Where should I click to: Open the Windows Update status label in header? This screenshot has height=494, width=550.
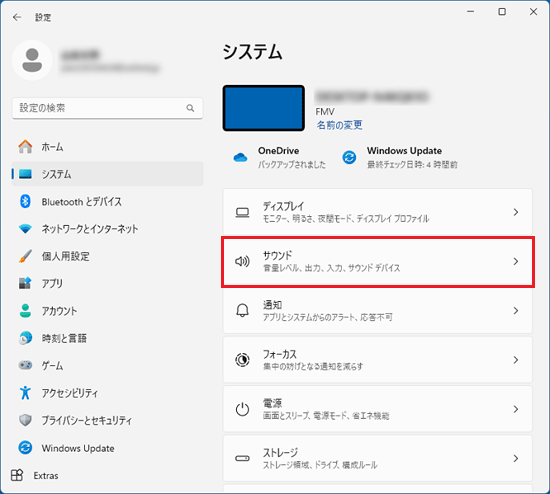[x=404, y=151]
